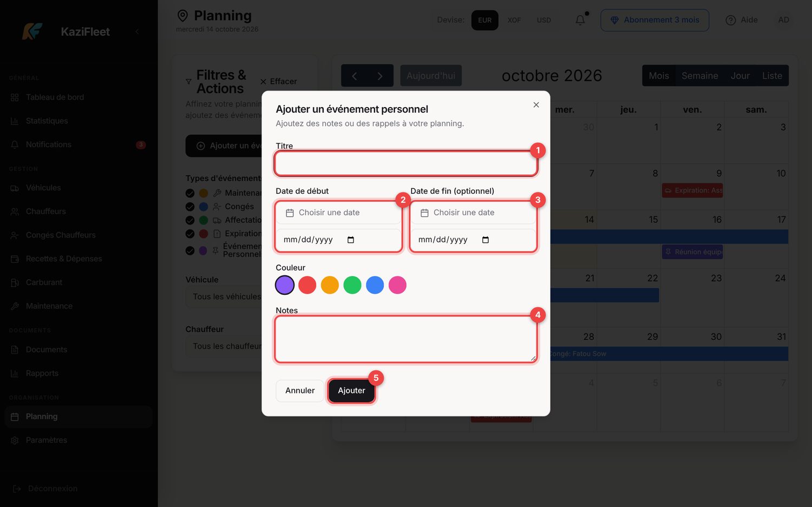Open Aide help link
The width and height of the screenshot is (812, 507).
(x=742, y=20)
